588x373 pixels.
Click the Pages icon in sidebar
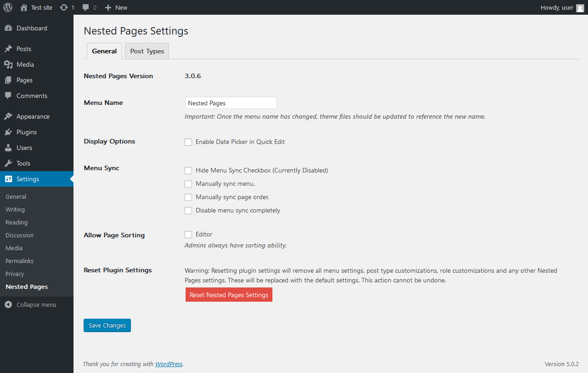8,80
